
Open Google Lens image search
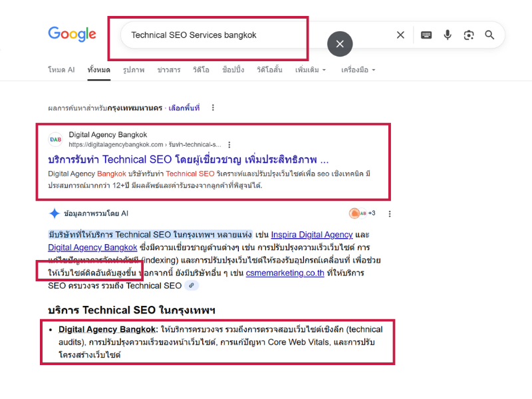469,35
